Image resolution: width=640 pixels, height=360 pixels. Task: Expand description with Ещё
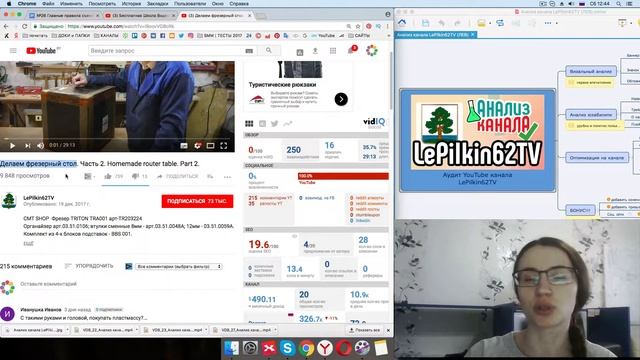[x=28, y=243]
